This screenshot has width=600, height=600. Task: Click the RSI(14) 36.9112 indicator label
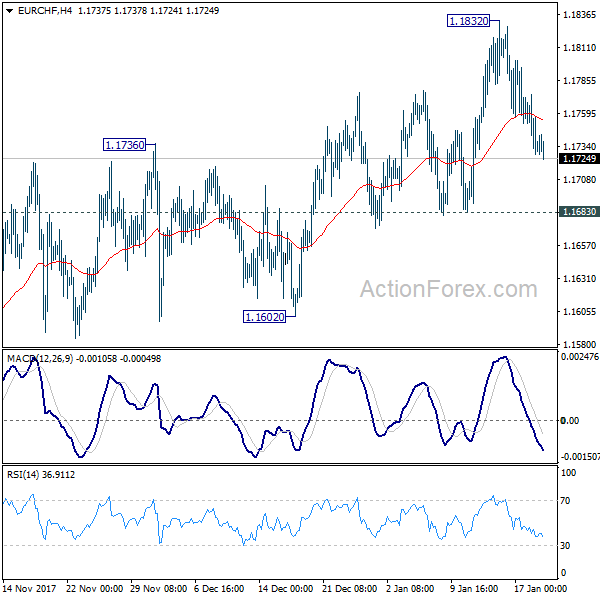(x=41, y=475)
